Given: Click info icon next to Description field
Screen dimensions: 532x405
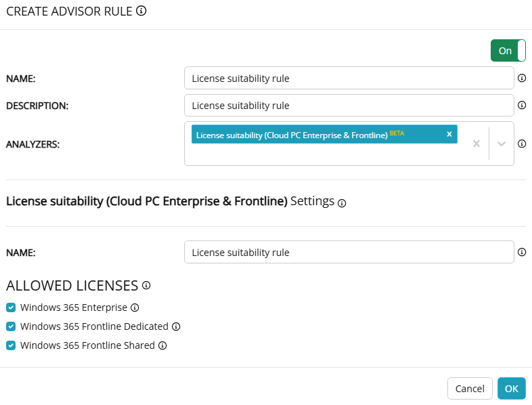Looking at the screenshot, I should [522, 105].
